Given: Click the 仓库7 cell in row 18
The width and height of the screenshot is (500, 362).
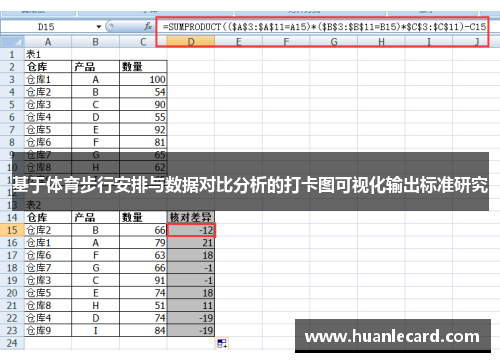Looking at the screenshot, I should (x=48, y=268).
